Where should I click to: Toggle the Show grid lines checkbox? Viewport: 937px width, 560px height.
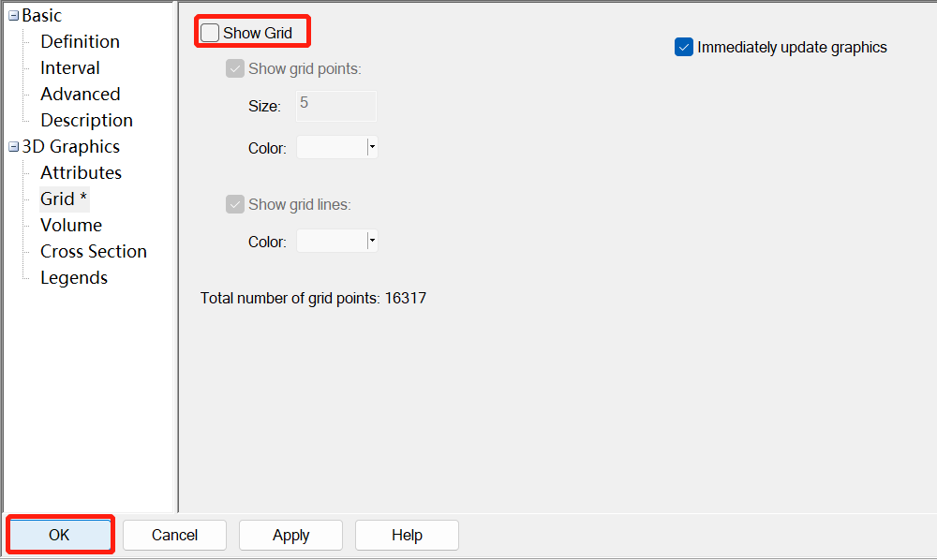(x=234, y=203)
